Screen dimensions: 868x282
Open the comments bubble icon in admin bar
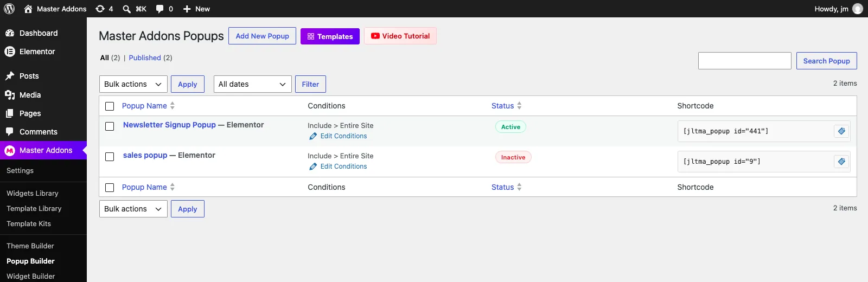159,9
